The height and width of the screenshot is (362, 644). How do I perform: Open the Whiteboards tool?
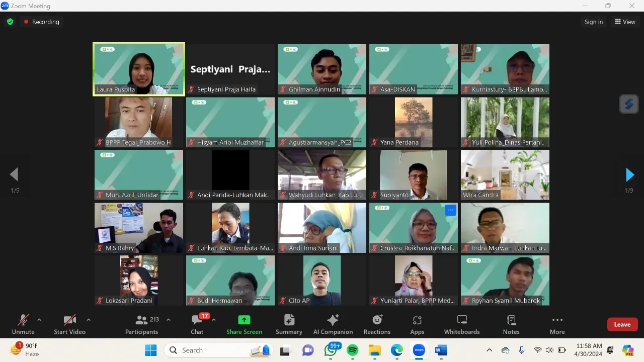tap(461, 324)
